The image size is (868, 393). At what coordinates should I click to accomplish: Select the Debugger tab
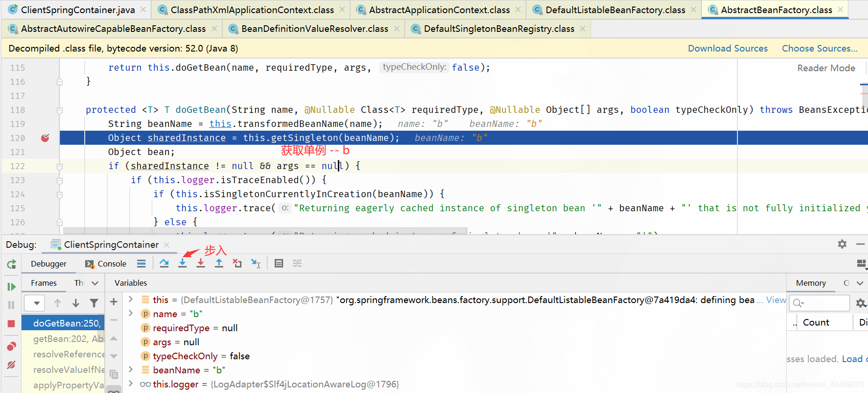[49, 264]
